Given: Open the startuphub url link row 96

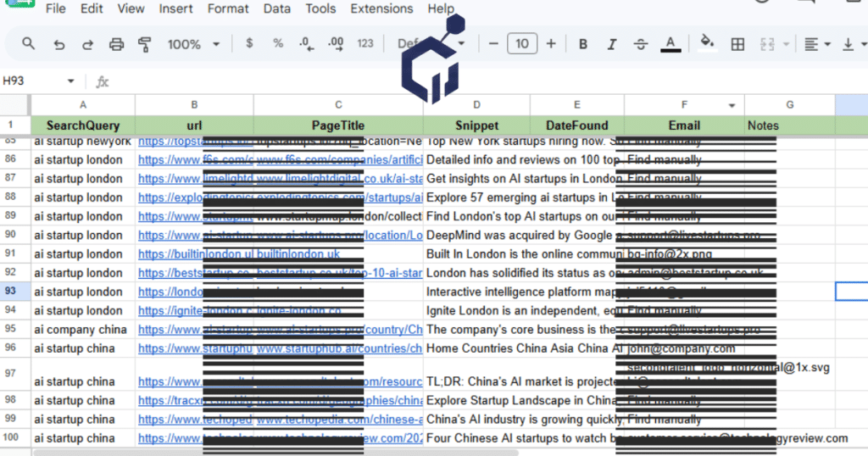Looking at the screenshot, I should pos(196,348).
